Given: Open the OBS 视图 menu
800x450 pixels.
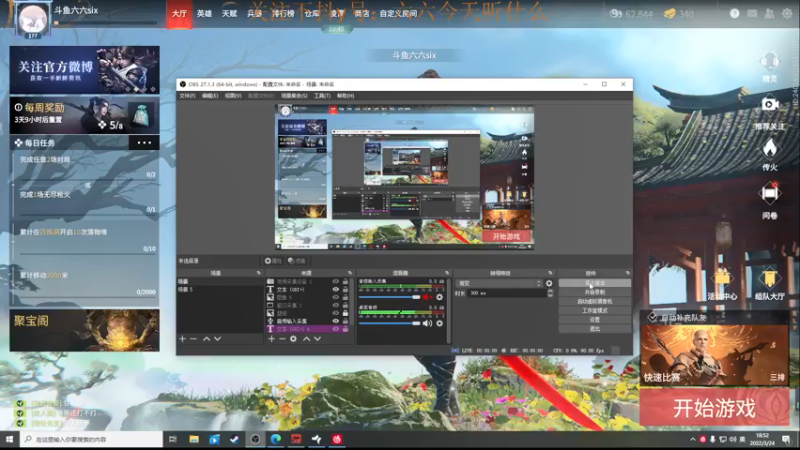Looking at the screenshot, I should (233, 96).
